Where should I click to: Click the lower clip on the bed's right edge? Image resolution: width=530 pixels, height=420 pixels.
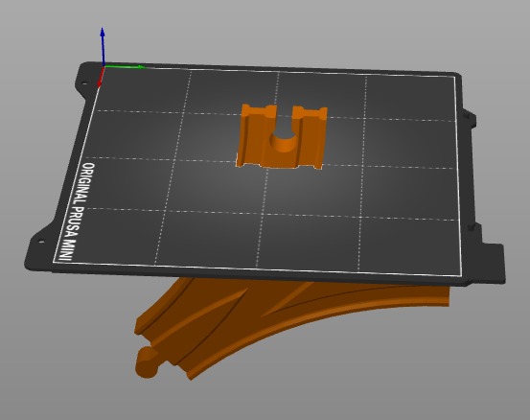pyautogui.click(x=472, y=227)
